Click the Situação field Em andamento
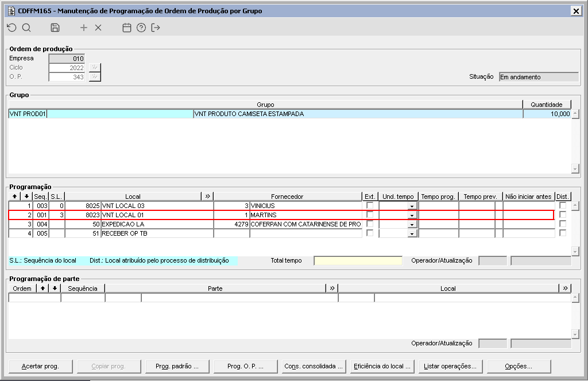588x381 pixels. (x=539, y=77)
